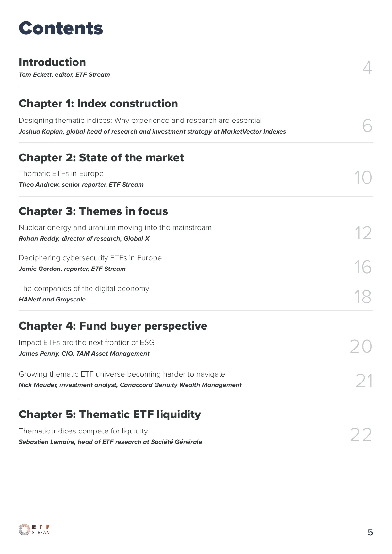Open 'Impact ETFs are the next frontier' article
This screenshot has height=554, width=392.
click(x=87, y=343)
